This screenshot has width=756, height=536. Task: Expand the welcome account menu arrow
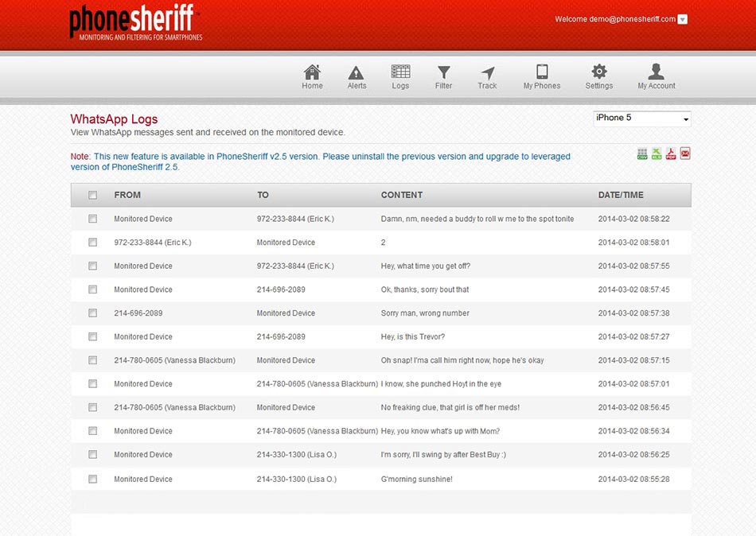coord(682,18)
